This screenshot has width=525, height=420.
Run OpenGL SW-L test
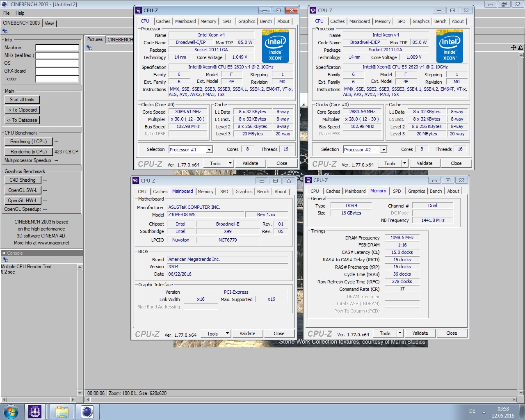(x=23, y=190)
